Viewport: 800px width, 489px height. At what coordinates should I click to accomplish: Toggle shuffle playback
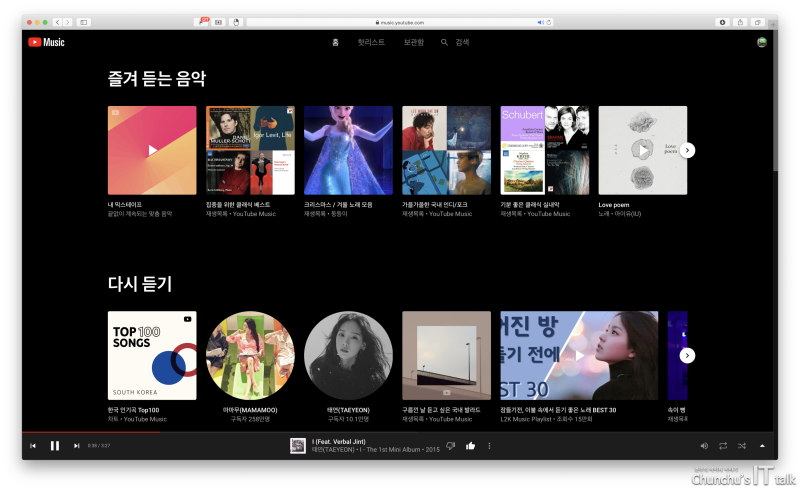tap(742, 446)
